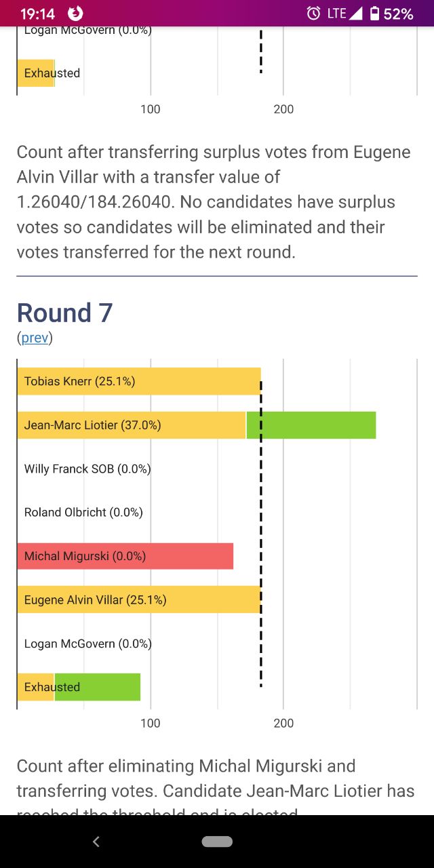
Task: Click the Round 7 heading
Action: [x=64, y=313]
